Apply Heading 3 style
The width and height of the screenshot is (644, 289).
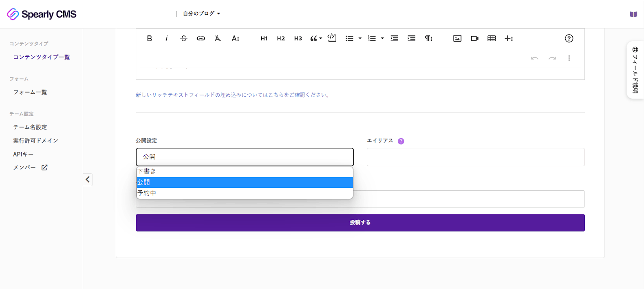pos(298,38)
